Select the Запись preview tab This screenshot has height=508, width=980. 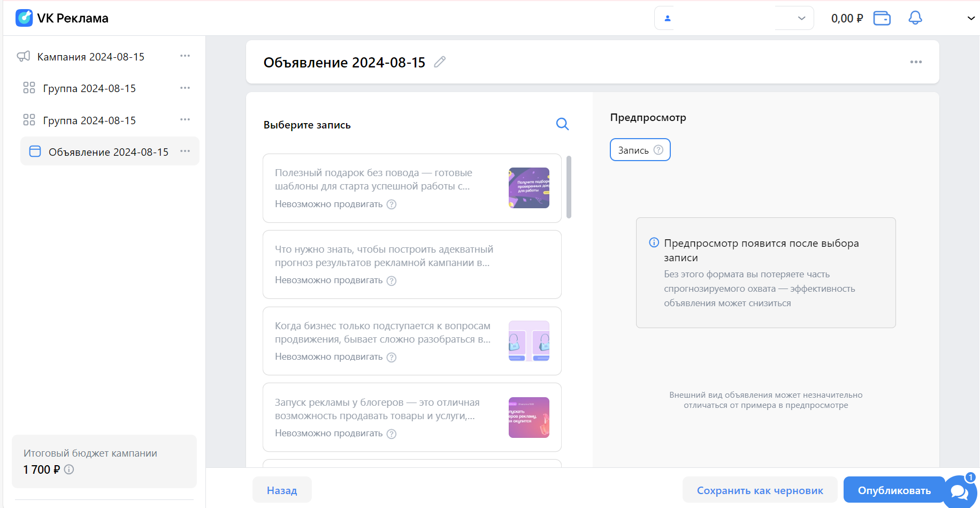click(x=640, y=150)
